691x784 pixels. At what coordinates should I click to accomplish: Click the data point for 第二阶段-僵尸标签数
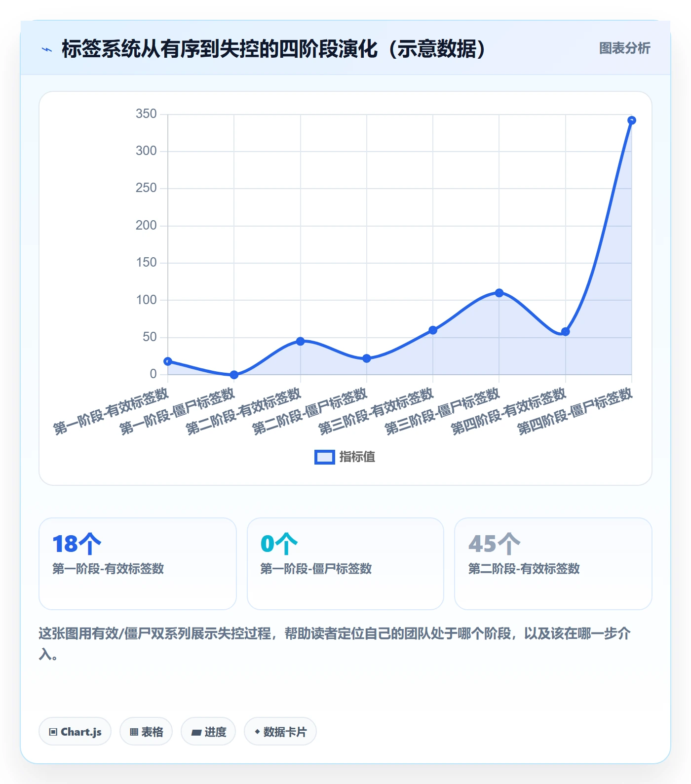tap(367, 358)
